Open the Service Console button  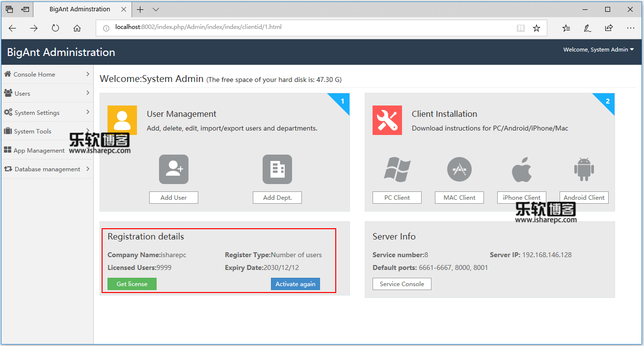[x=402, y=284]
